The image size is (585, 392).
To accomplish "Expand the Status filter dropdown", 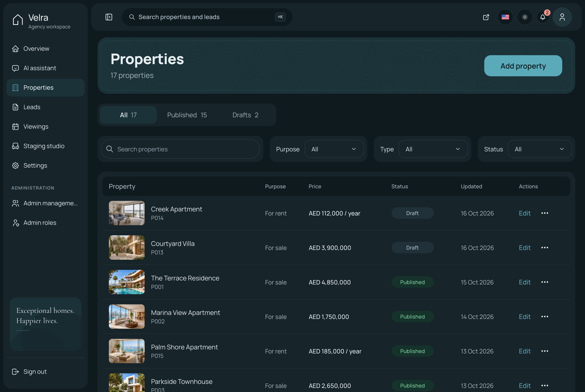I will click(x=539, y=149).
